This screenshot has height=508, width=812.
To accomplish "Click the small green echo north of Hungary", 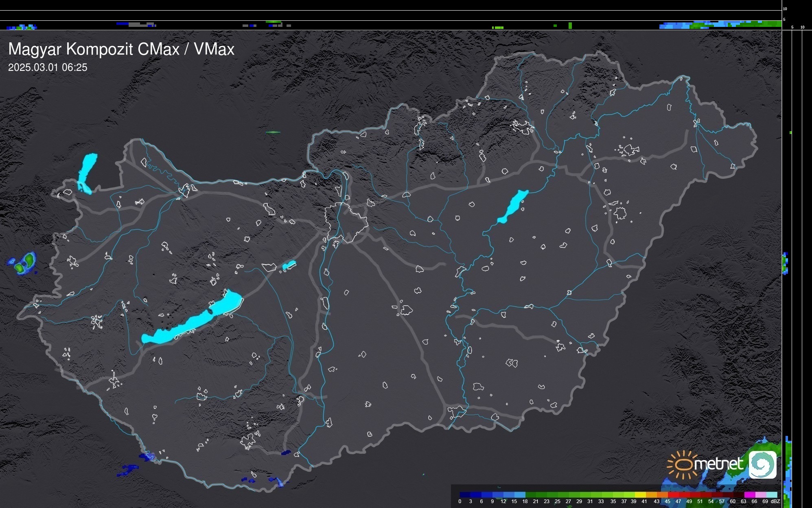I will tap(273, 132).
